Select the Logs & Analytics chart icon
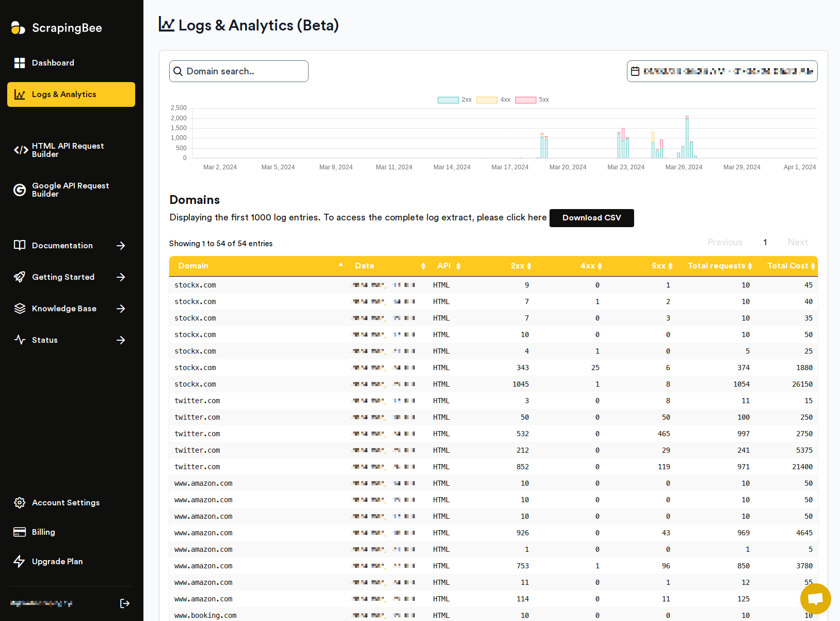This screenshot has height=621, width=840. coord(20,94)
